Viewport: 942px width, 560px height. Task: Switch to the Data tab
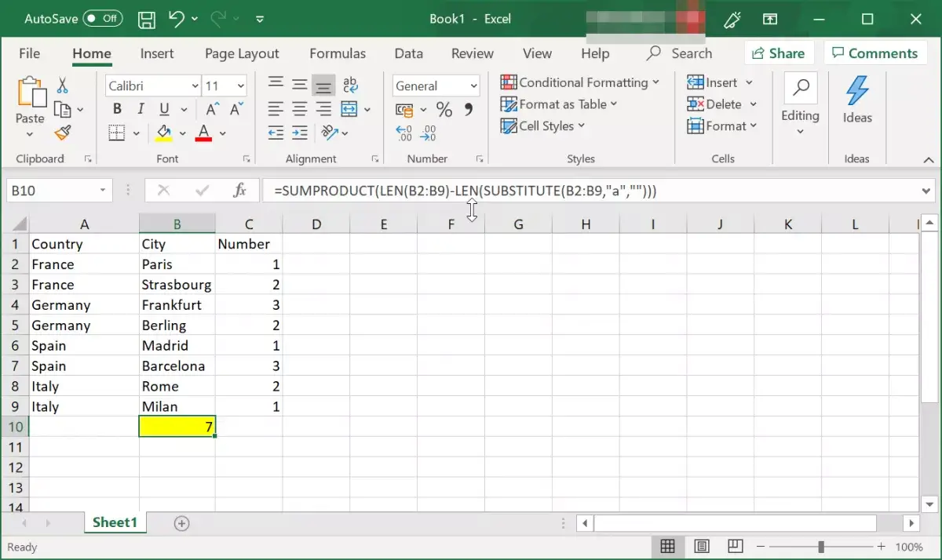409,53
